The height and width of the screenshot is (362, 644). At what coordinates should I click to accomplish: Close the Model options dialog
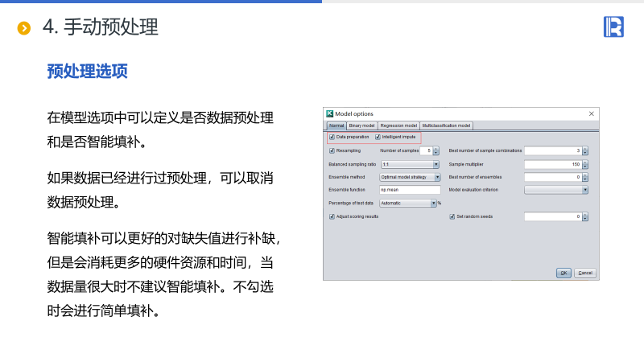pyautogui.click(x=592, y=113)
